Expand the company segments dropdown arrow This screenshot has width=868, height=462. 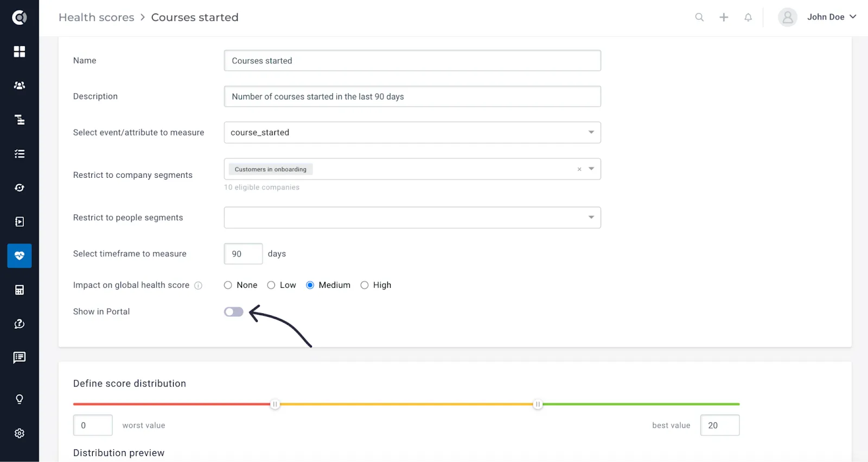[591, 169]
